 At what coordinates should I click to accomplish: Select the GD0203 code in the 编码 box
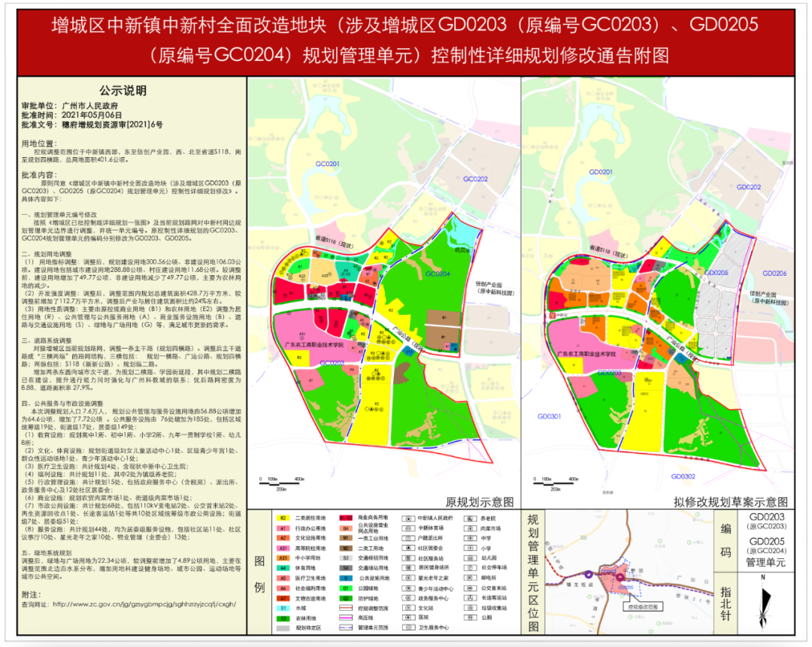tap(767, 517)
